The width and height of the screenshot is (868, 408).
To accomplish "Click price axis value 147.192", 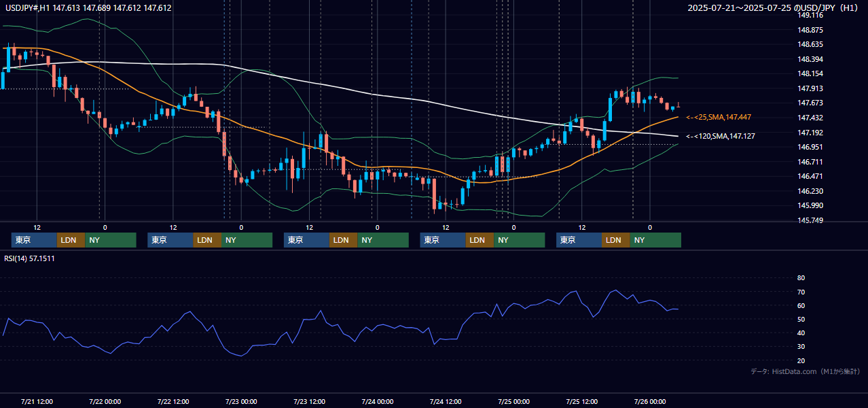I will 811,133.
